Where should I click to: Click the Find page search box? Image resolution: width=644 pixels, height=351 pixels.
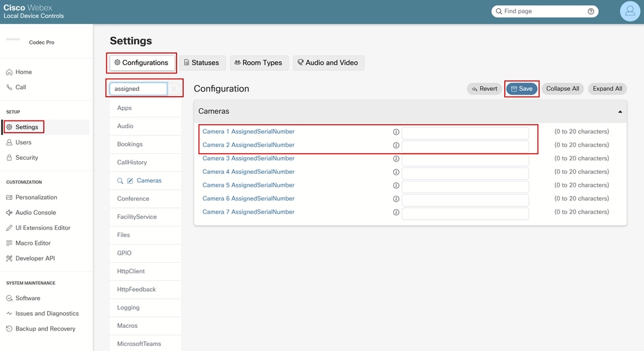(x=545, y=11)
